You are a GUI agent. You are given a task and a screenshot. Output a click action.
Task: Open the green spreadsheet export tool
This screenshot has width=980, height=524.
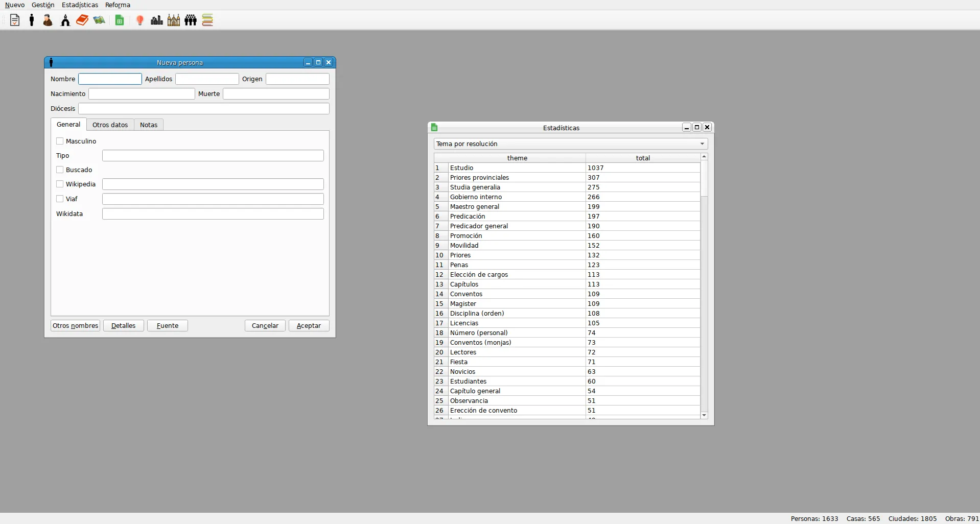[x=119, y=20]
